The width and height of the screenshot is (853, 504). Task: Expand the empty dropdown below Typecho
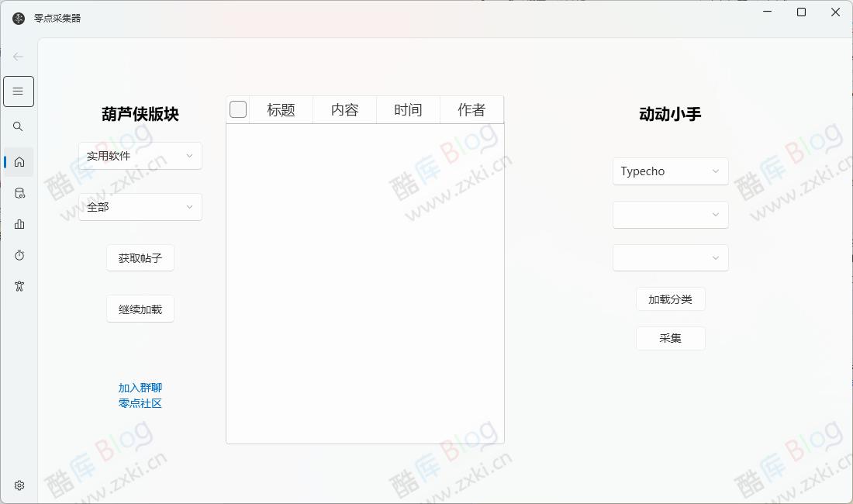(x=670, y=215)
